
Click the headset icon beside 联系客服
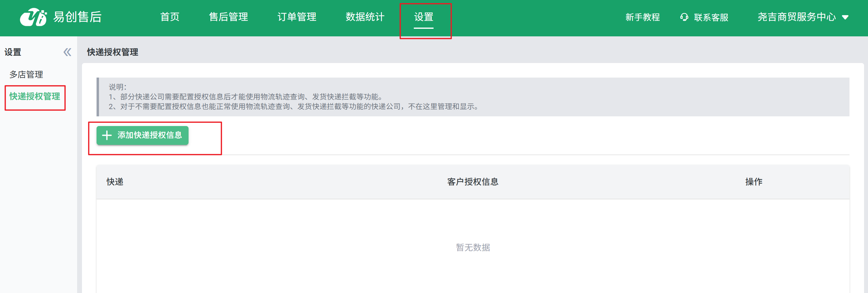684,17
